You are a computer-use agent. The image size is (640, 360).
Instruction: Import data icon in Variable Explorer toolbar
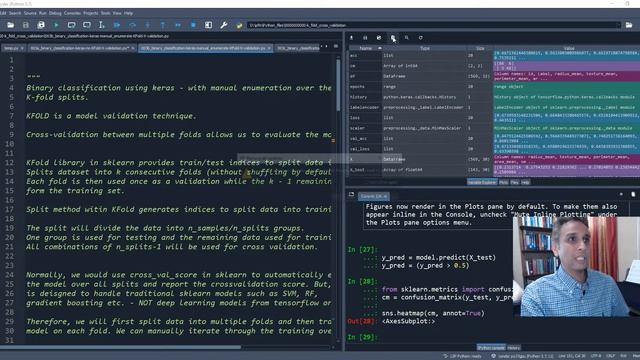351,38
